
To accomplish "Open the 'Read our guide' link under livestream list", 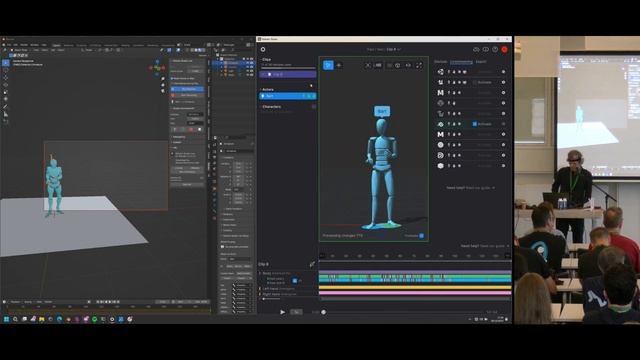I will coord(480,188).
